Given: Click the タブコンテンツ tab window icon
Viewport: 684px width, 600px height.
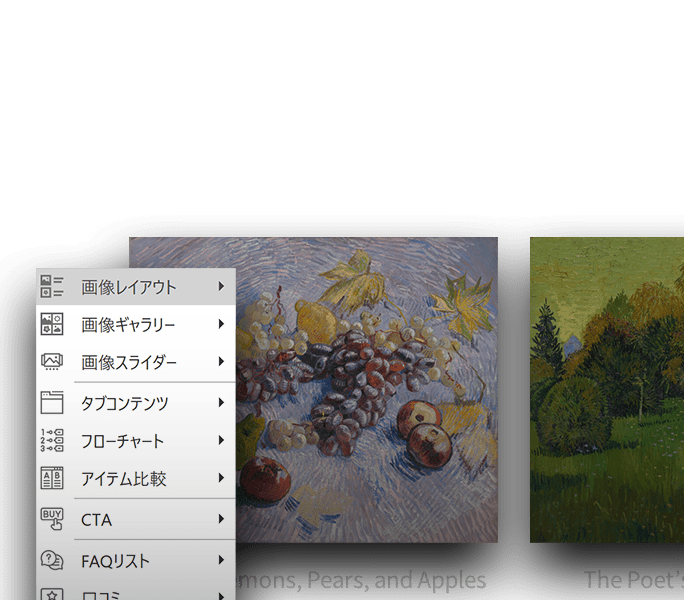Looking at the screenshot, I should pos(52,402).
